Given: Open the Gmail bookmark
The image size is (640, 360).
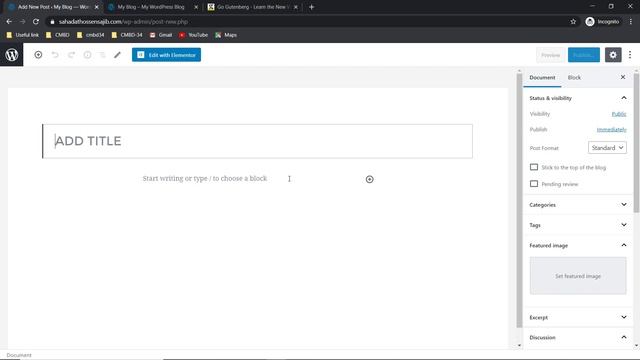Looking at the screenshot, I should [x=161, y=35].
